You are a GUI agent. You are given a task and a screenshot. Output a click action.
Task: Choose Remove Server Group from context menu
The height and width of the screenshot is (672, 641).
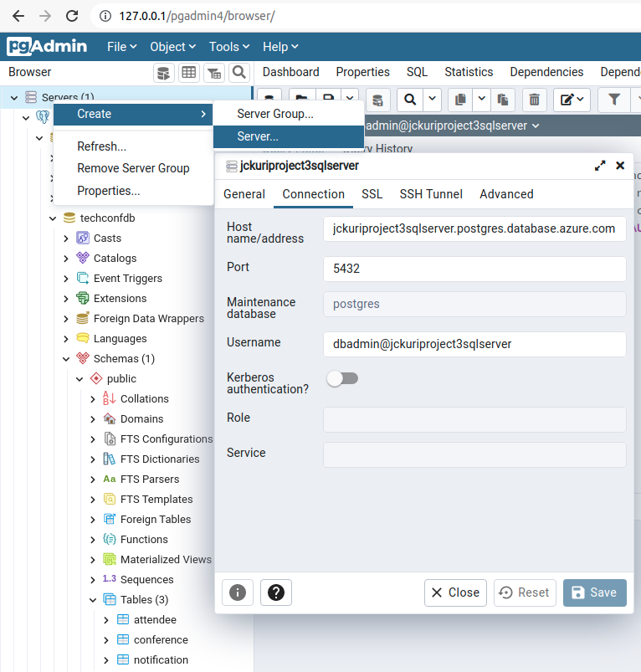coord(133,168)
